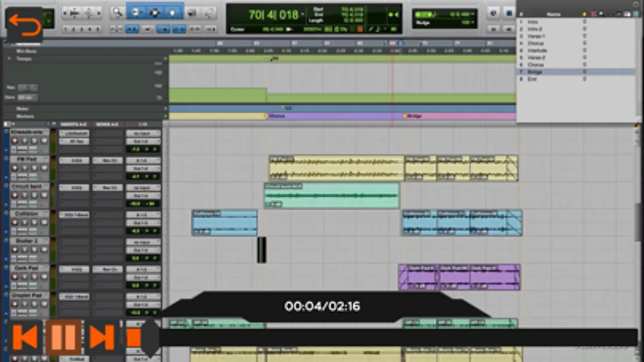Open the Collision track insert selector

(x=75, y=215)
